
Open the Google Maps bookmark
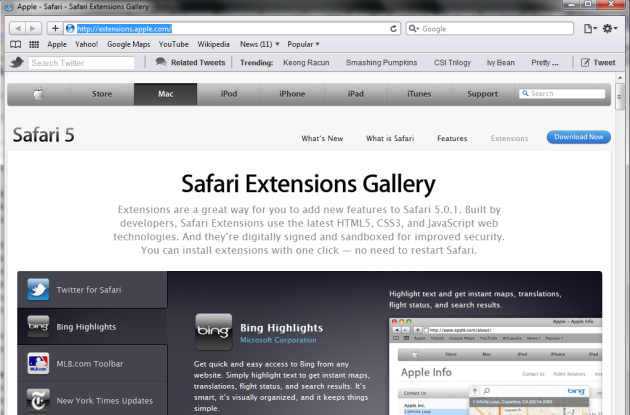click(129, 44)
